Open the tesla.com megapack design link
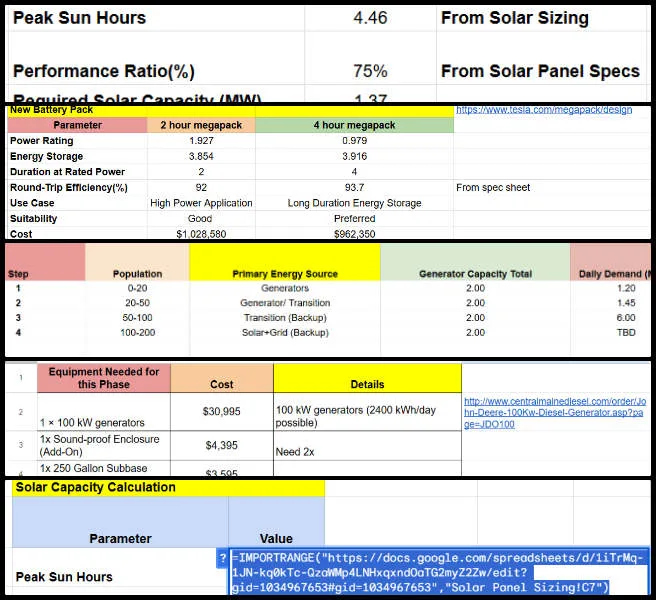Image resolution: width=656 pixels, height=600 pixels. coord(544,110)
